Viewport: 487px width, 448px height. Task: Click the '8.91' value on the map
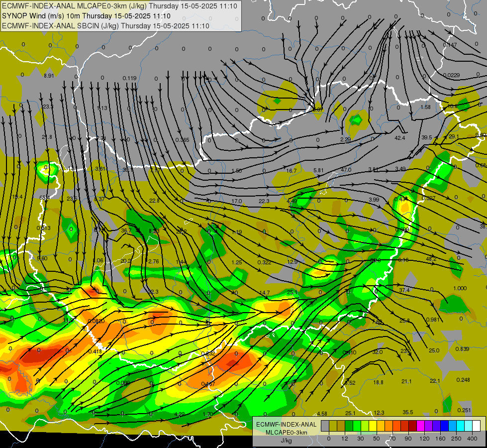point(49,76)
